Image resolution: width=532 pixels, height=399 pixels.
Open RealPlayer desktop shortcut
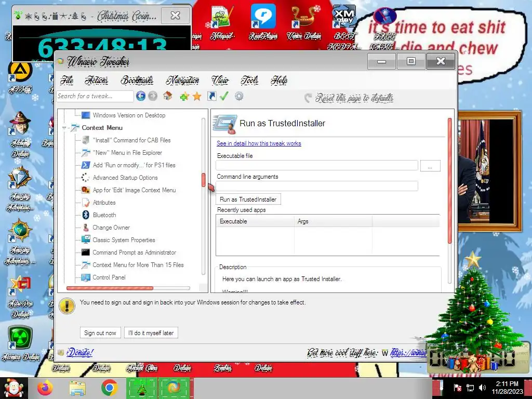pos(263,23)
